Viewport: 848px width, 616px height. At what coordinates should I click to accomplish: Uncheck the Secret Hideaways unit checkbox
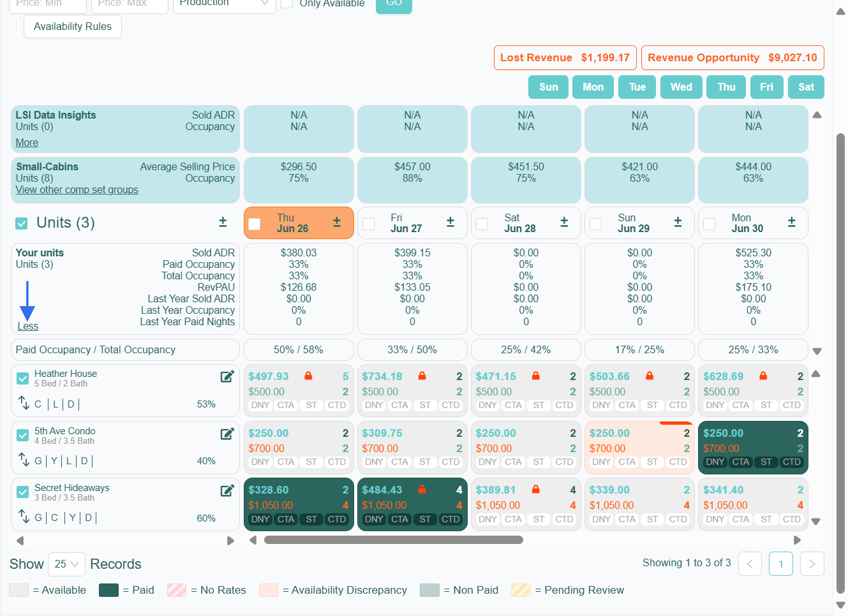point(23,492)
